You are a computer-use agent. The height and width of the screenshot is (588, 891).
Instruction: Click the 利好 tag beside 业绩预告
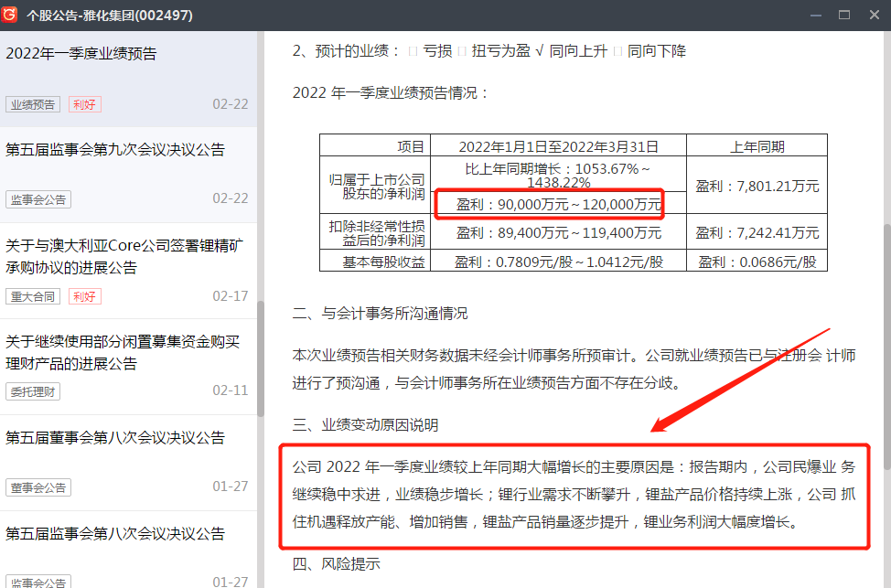tap(85, 104)
